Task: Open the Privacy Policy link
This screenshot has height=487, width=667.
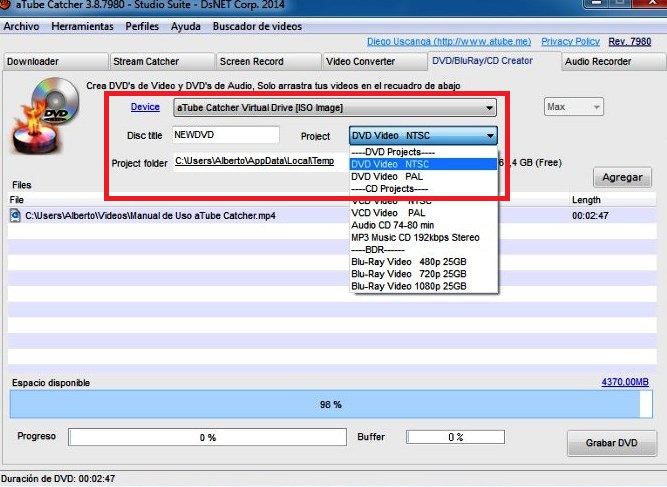Action: click(x=570, y=42)
